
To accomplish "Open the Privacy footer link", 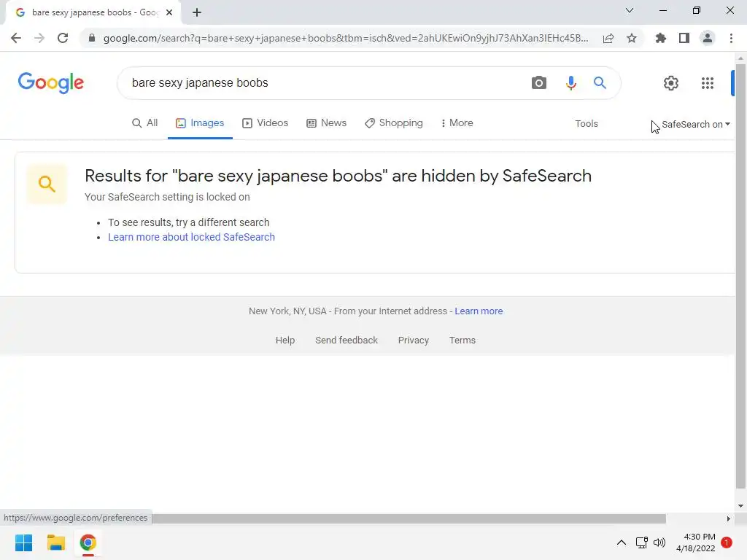I will pos(414,341).
